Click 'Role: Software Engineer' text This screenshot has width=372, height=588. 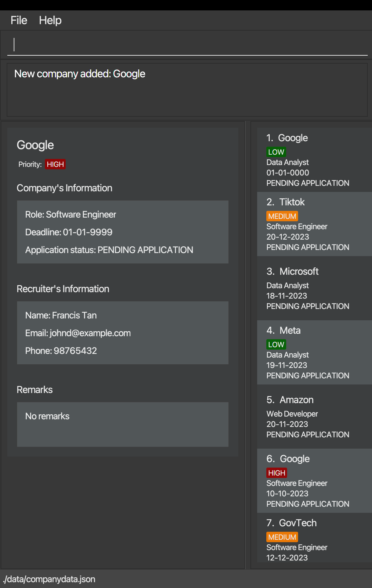pos(71,215)
